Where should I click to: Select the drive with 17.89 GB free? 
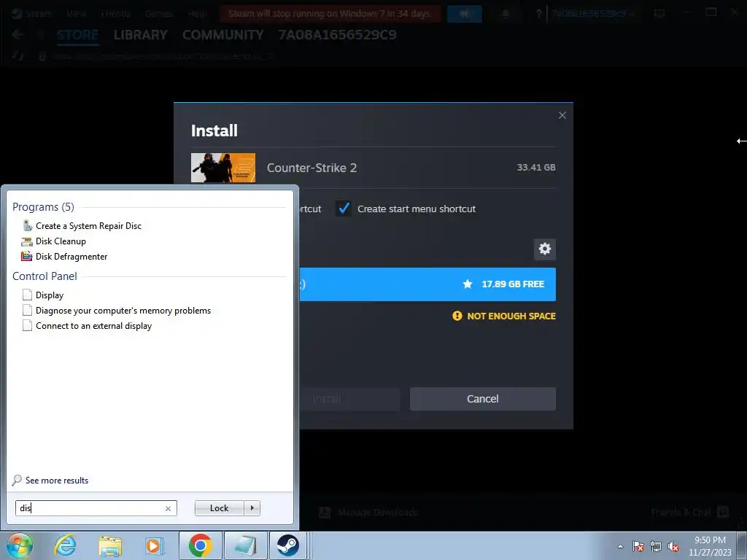(427, 284)
